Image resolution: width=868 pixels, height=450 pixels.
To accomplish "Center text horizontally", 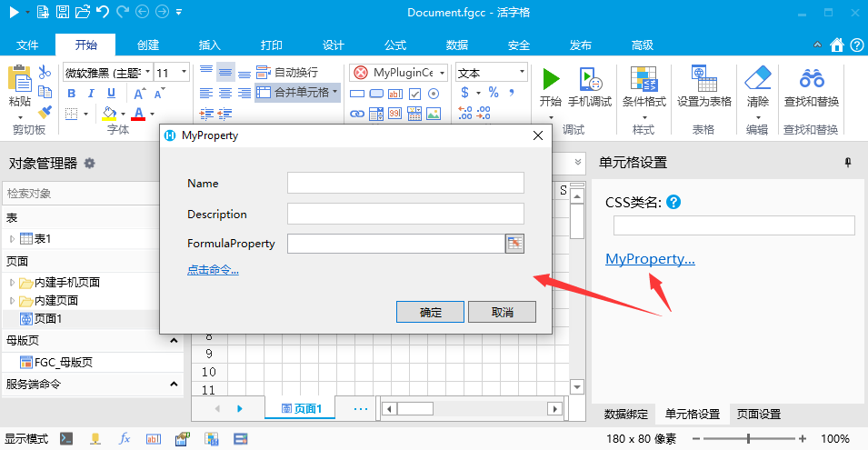I will tap(225, 93).
